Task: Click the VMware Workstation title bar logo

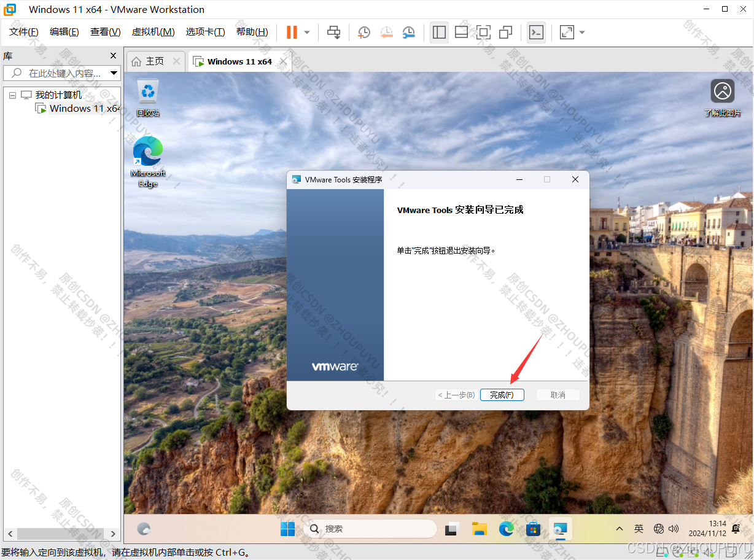Action: point(9,9)
